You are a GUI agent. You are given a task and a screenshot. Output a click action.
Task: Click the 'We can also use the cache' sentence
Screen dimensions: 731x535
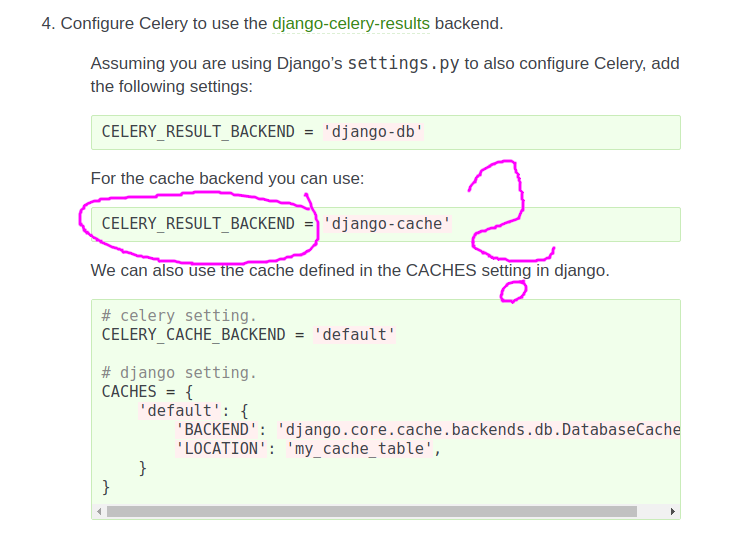coord(350,270)
